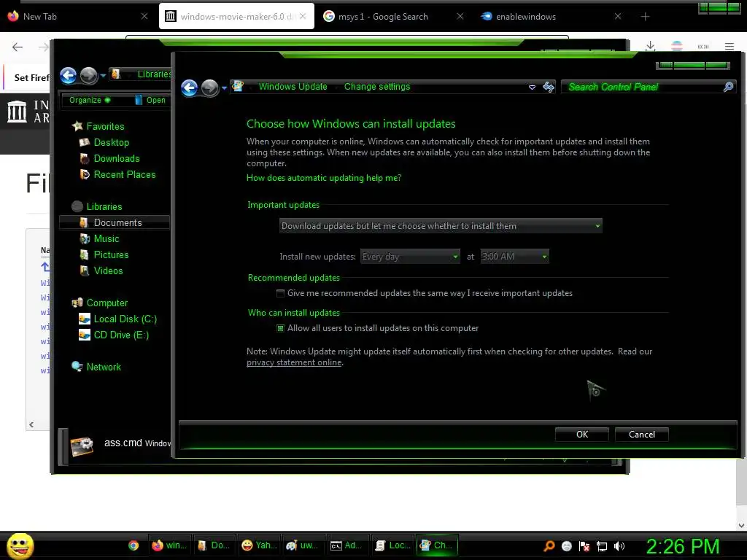747x560 pixels.
Task: Select 'Change settings' breadcrumb in address bar
Action: coord(377,87)
